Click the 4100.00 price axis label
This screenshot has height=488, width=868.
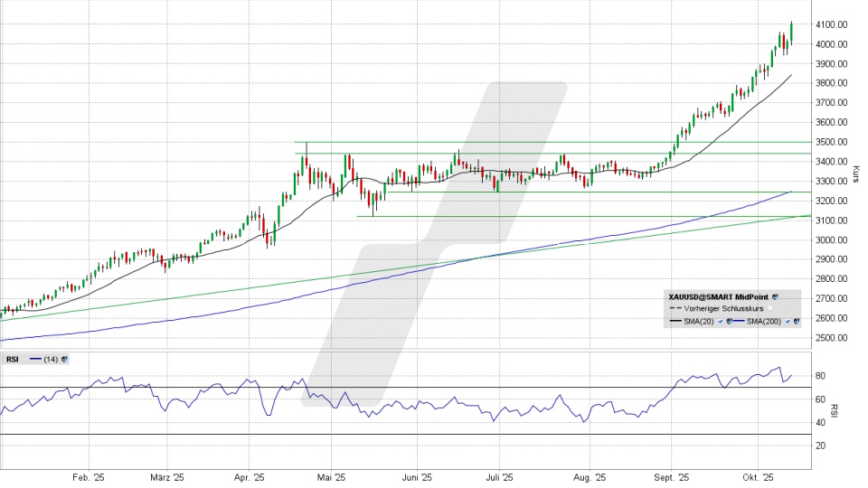[x=833, y=24]
